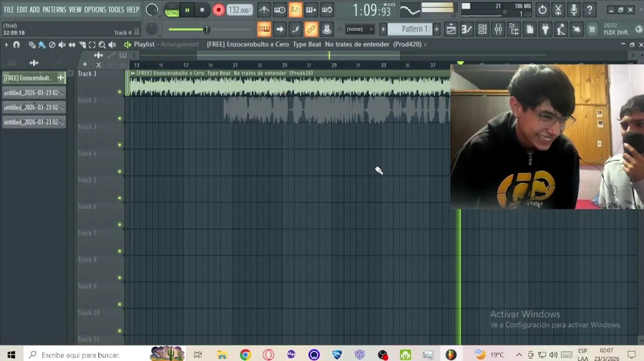Toggle multilink to controllers
644x361 pixels.
tap(311, 29)
